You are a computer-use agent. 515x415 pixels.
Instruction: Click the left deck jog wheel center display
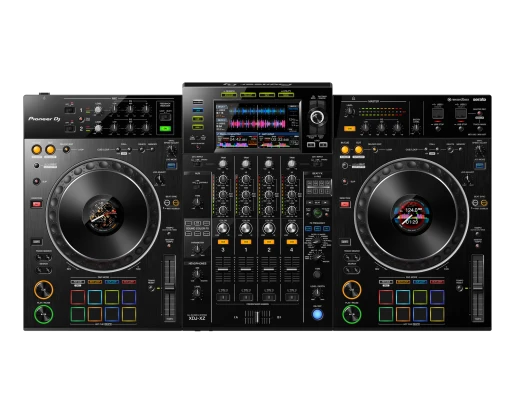pos(103,215)
